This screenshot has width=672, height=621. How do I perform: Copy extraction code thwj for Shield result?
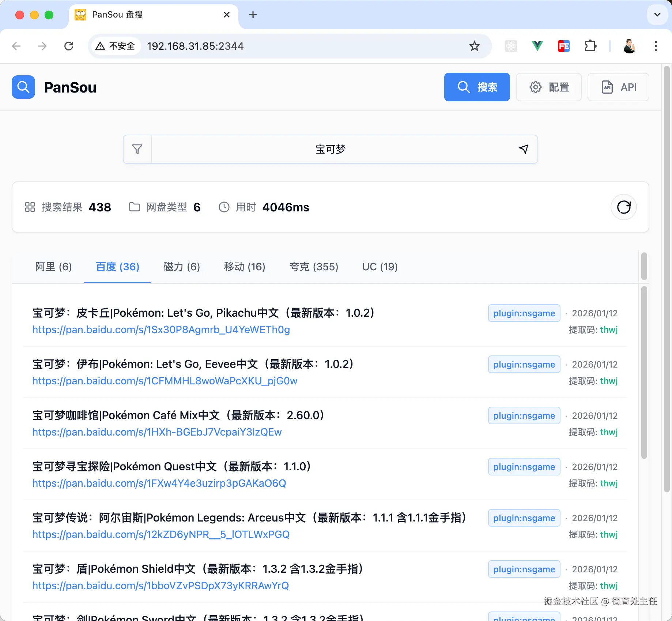coord(609,586)
